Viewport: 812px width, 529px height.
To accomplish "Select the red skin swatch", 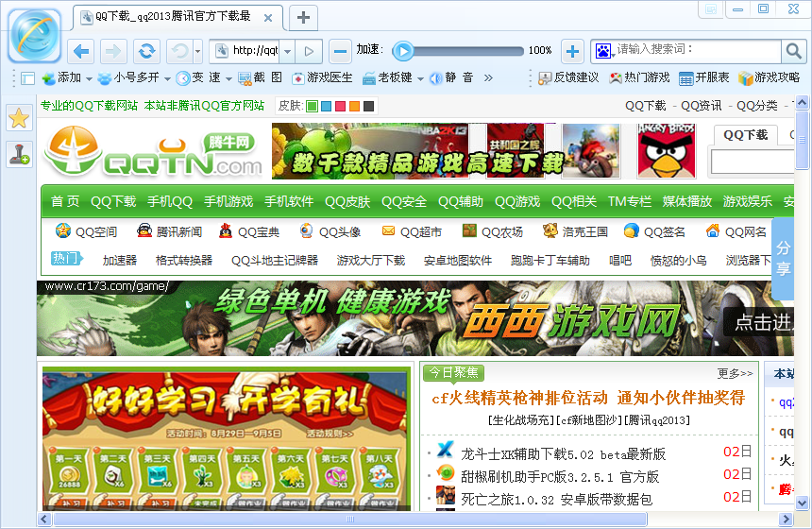I will point(340,106).
